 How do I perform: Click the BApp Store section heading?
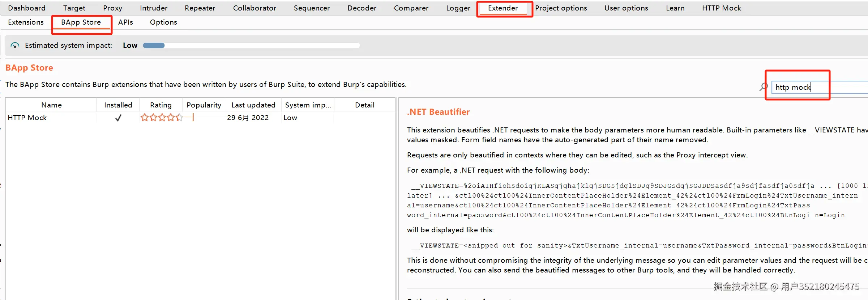coord(29,68)
